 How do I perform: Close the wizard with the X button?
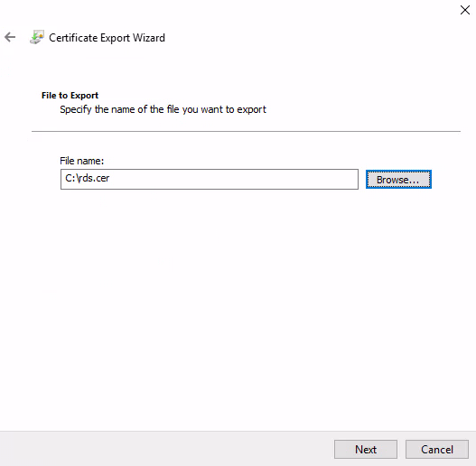pyautogui.click(x=465, y=10)
